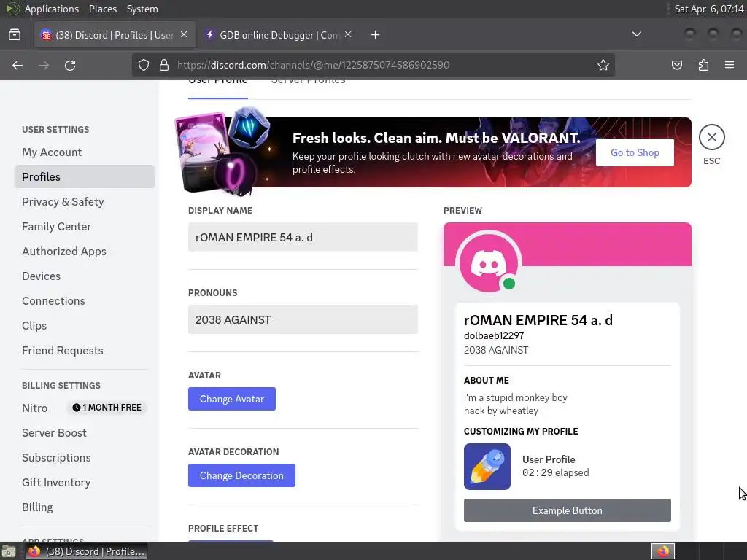Open a new browser tab
747x560 pixels.
[375, 35]
